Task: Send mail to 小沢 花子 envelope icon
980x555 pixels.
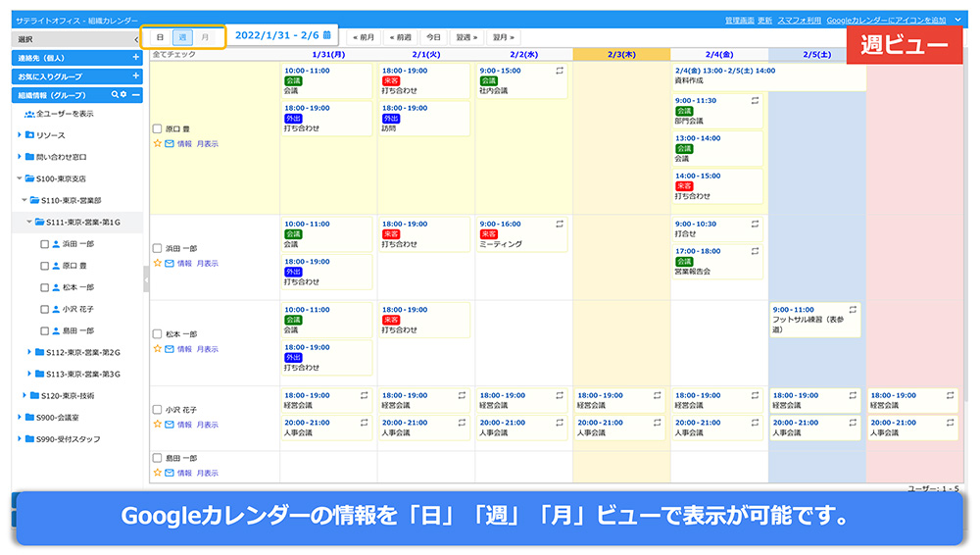Action: click(170, 425)
